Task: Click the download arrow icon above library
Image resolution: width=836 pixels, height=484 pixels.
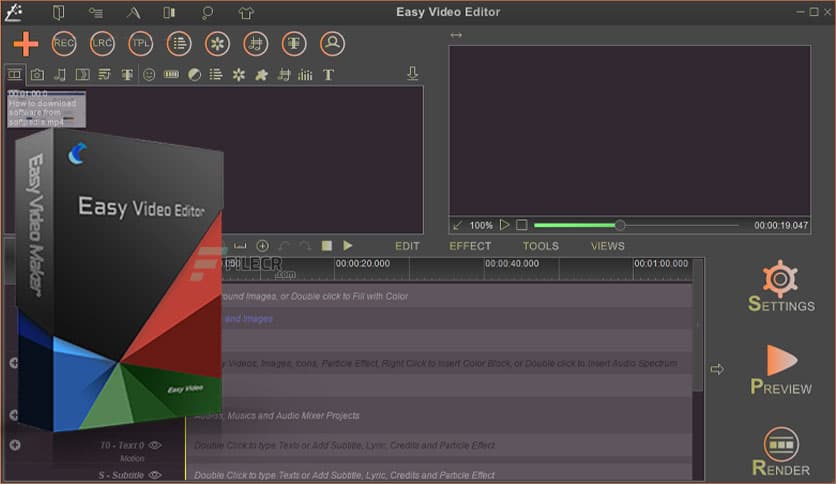Action: (x=412, y=73)
